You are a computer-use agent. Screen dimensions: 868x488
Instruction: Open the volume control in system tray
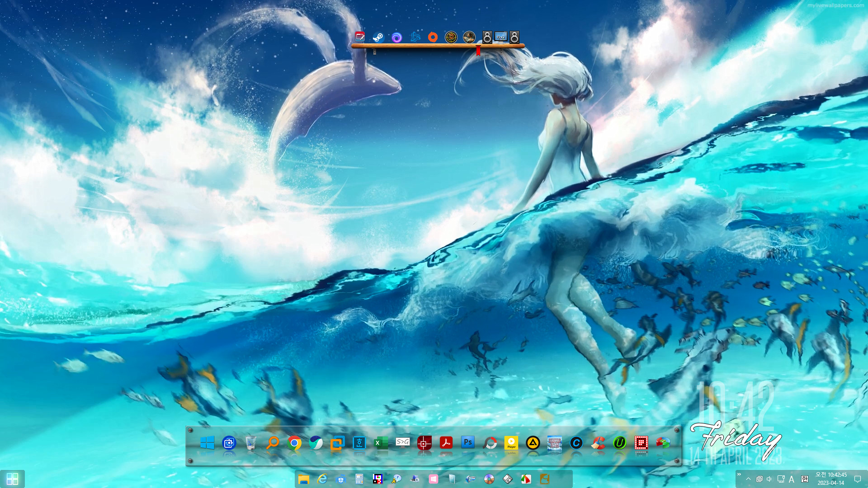(769, 479)
